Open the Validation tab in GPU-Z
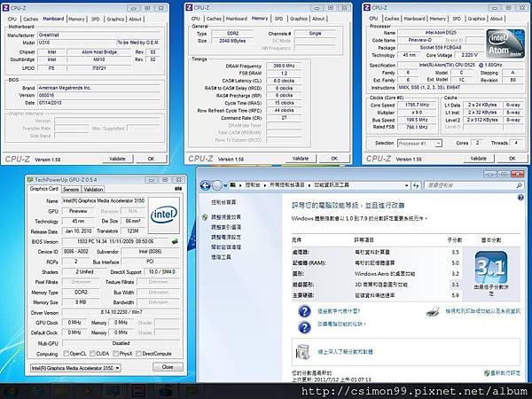This screenshot has width=532, height=399. point(93,190)
